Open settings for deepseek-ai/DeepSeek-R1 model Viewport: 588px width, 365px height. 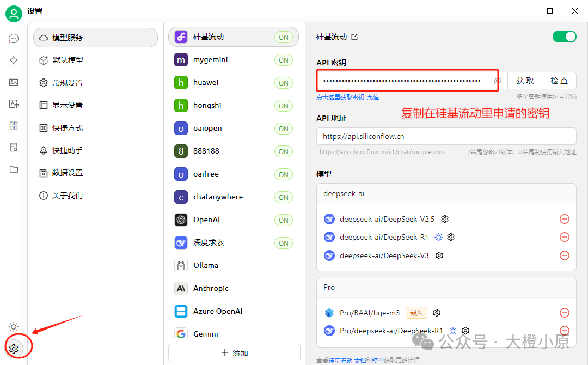coord(451,237)
